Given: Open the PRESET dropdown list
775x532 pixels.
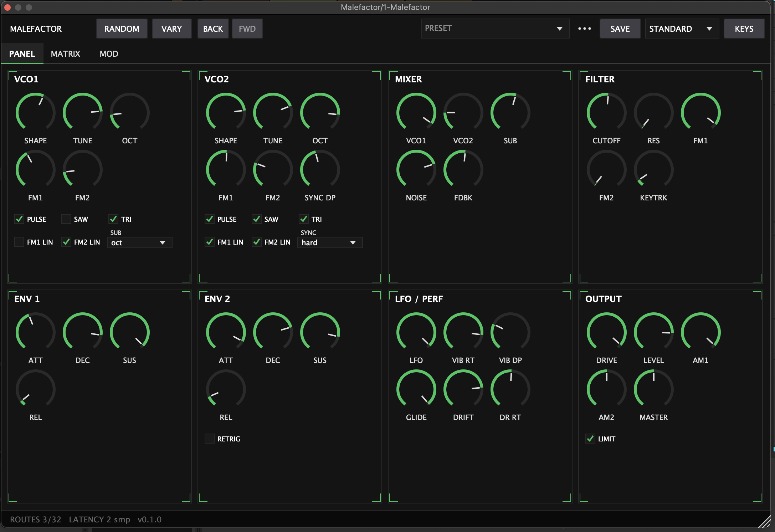Looking at the screenshot, I should click(x=495, y=29).
